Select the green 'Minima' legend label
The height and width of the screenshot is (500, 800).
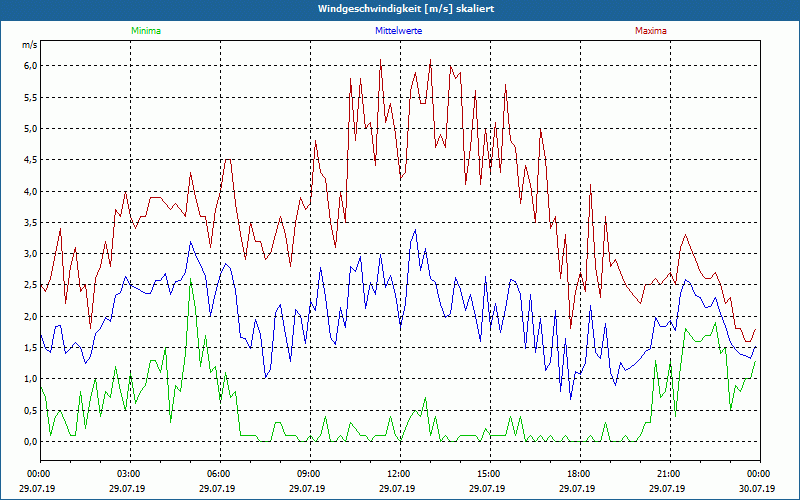[x=146, y=31]
